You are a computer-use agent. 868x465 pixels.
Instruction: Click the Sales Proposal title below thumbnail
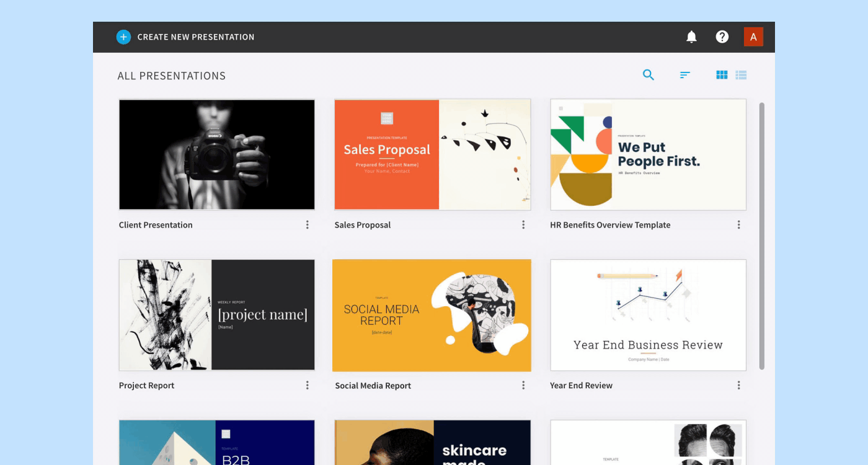[363, 225]
